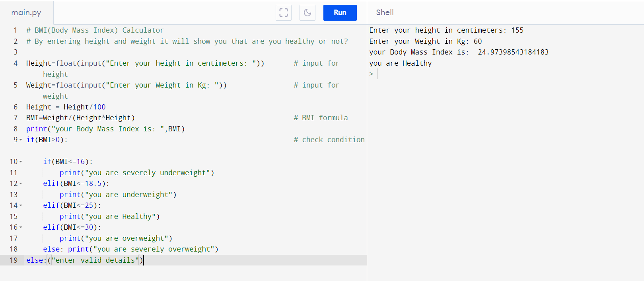Toggle dark mode with the moon icon
The image size is (644, 281).
pos(307,13)
